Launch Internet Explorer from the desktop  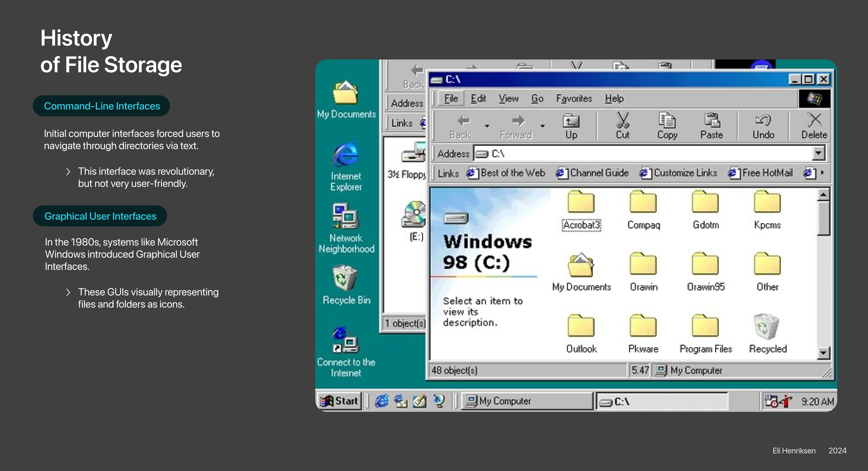click(x=346, y=166)
